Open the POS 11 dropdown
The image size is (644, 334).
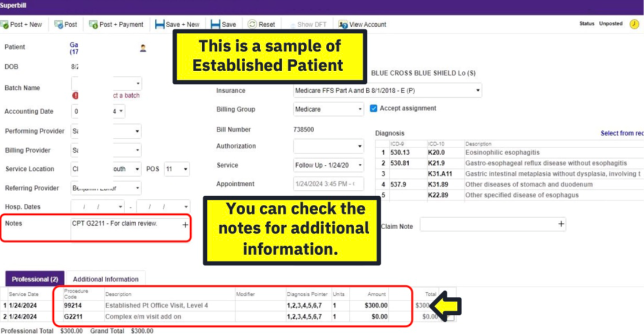click(177, 169)
